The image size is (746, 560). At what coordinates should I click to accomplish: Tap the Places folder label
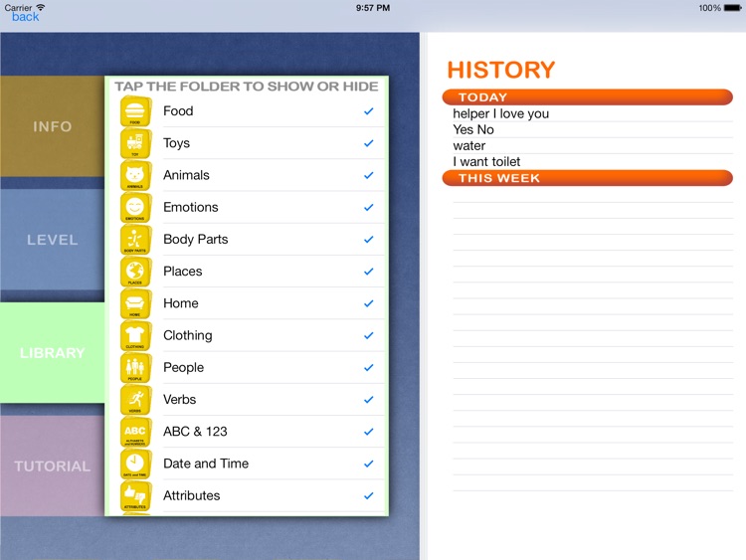[183, 272]
